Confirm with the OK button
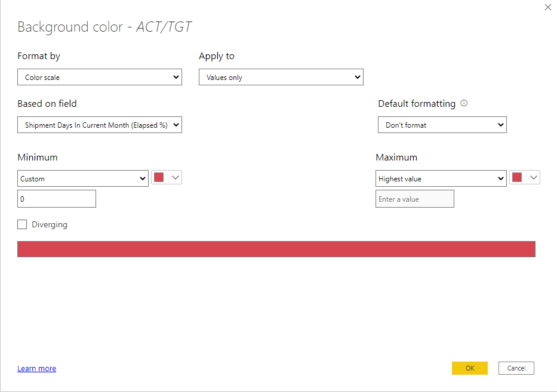This screenshot has height=392, width=557. (x=470, y=368)
